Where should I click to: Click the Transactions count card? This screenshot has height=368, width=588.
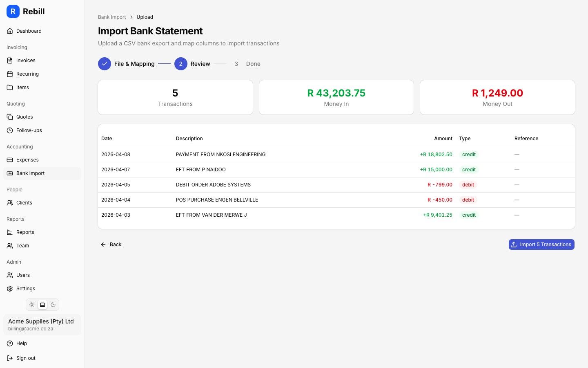[175, 97]
